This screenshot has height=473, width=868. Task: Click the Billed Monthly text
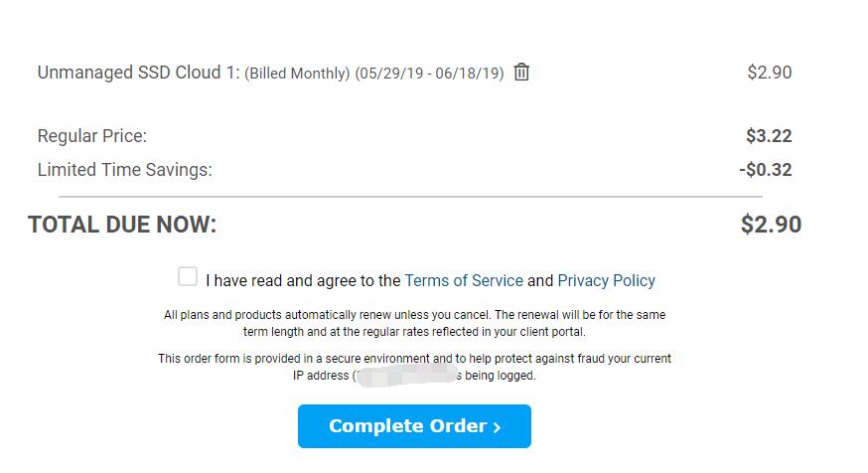point(297,74)
